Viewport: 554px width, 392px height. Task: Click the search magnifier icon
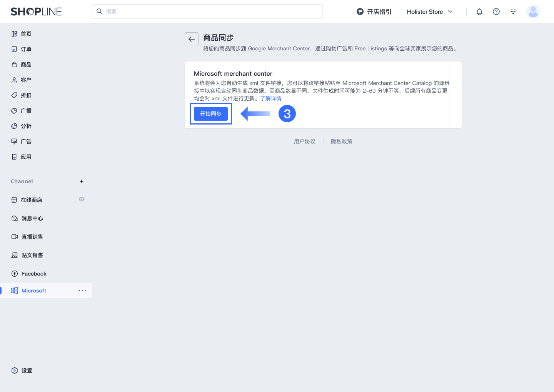[99, 12]
